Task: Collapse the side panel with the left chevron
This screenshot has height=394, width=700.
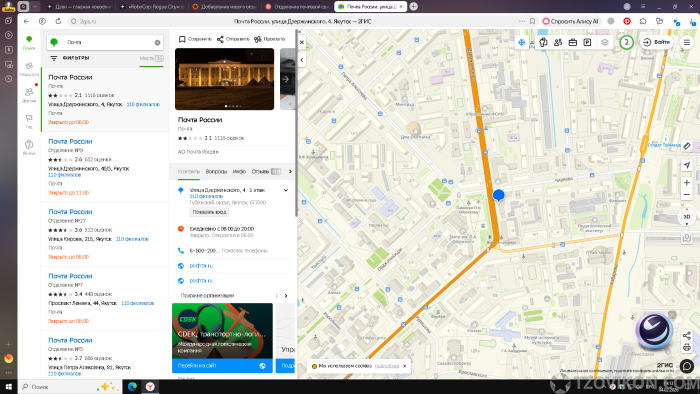Action: pyautogui.click(x=302, y=60)
